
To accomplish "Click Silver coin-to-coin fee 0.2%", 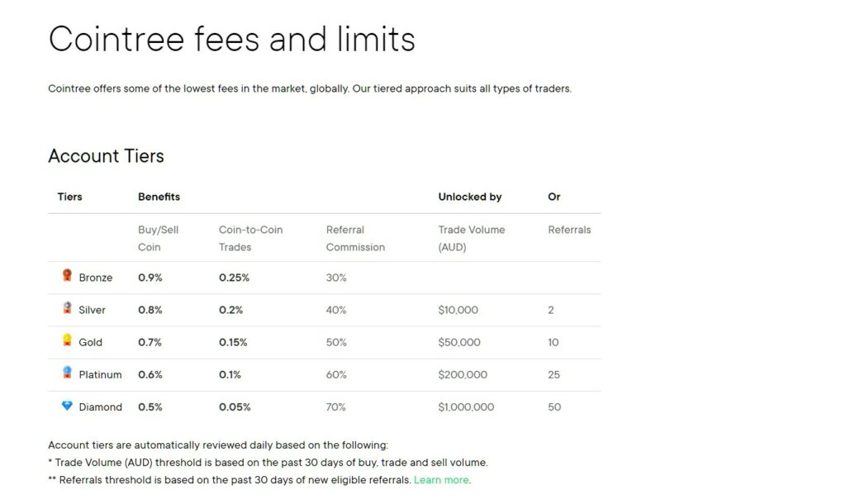I will pyautogui.click(x=231, y=310).
